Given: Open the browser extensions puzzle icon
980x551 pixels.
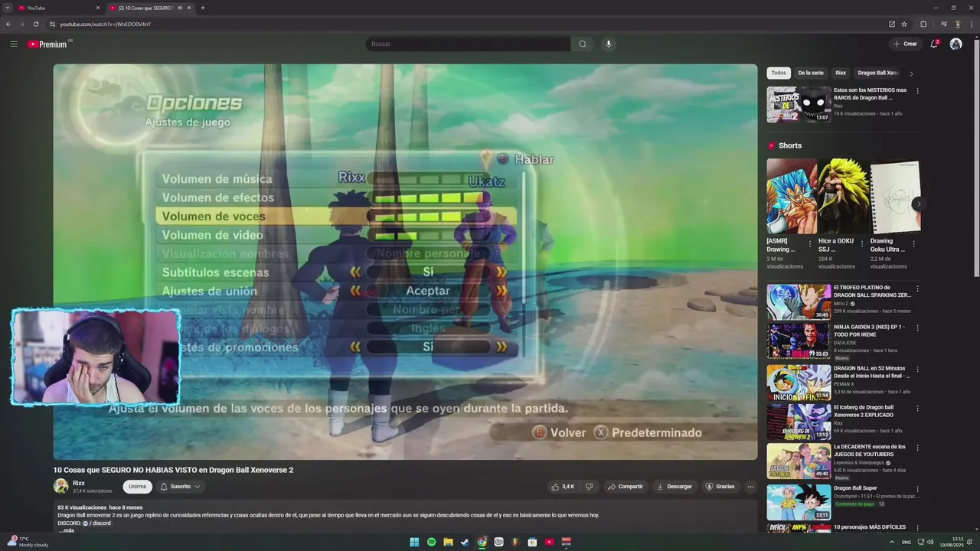Looking at the screenshot, I should [x=923, y=24].
